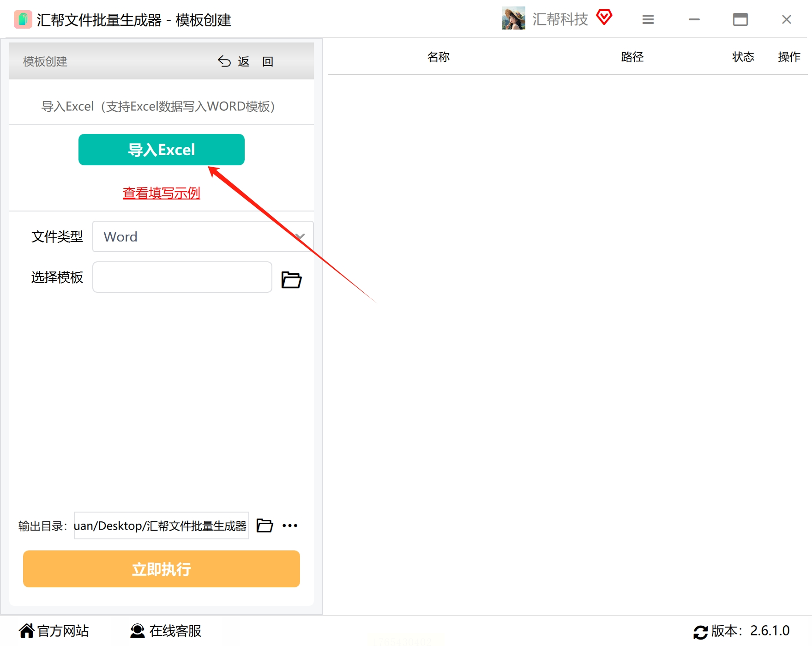Click the app logo icon in title bar

pos(23,19)
